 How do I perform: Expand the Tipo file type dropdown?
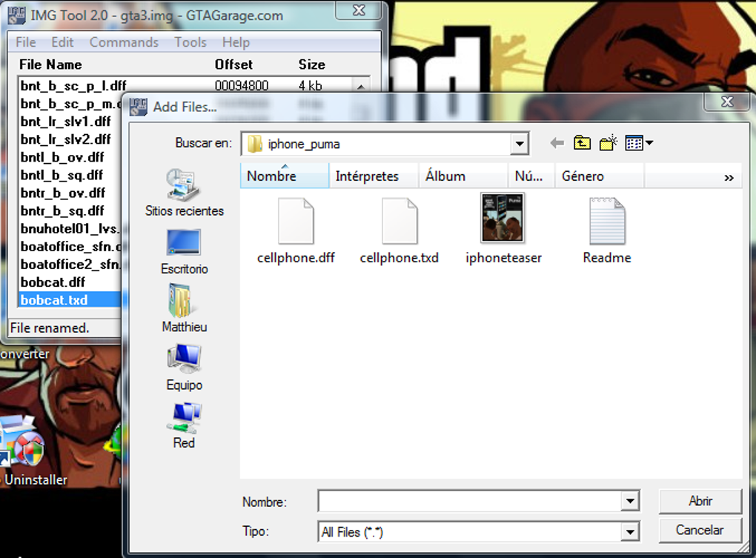tap(630, 532)
